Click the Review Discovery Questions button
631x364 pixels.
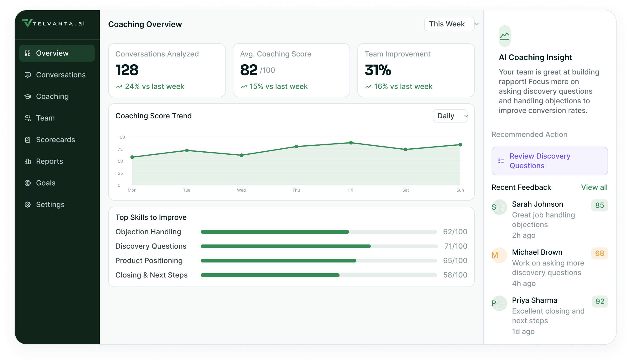pyautogui.click(x=550, y=161)
